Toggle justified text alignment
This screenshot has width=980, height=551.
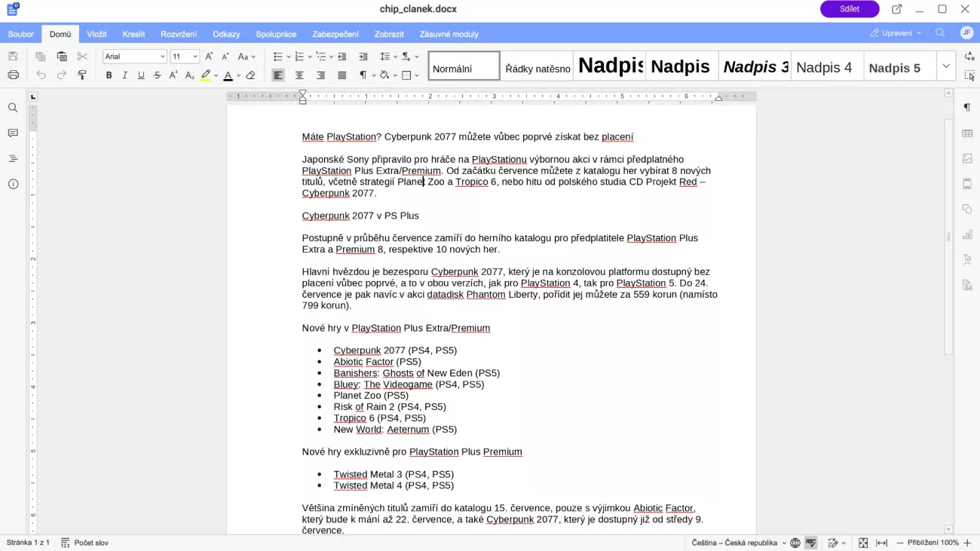click(x=341, y=75)
